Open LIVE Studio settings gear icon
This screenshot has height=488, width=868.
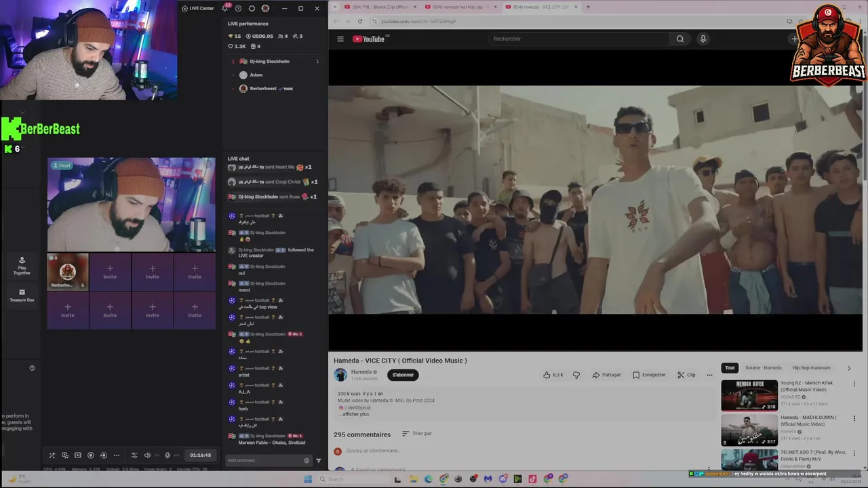click(x=252, y=8)
